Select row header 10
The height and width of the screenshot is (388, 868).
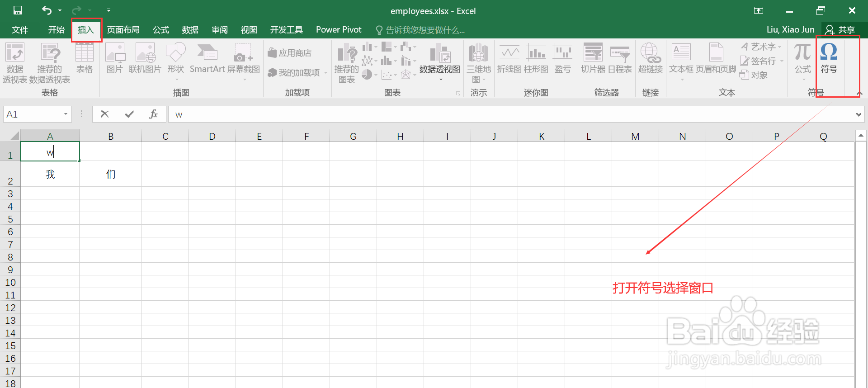point(10,282)
